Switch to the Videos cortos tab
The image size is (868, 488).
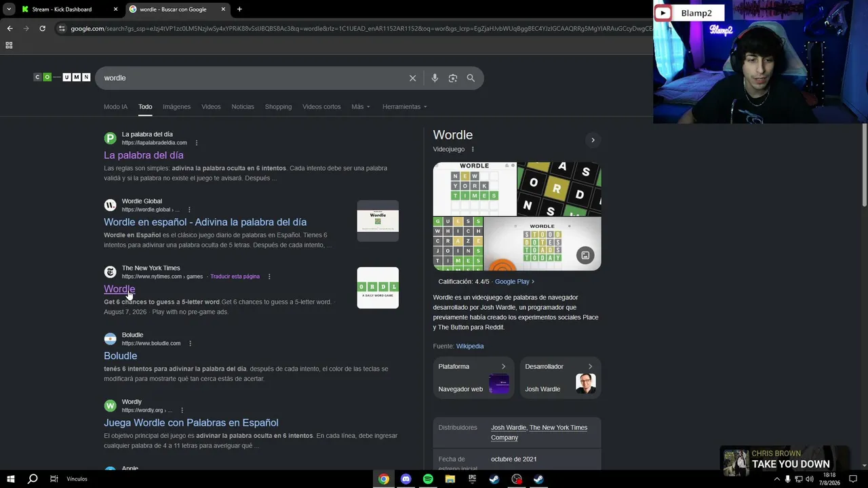(321, 107)
